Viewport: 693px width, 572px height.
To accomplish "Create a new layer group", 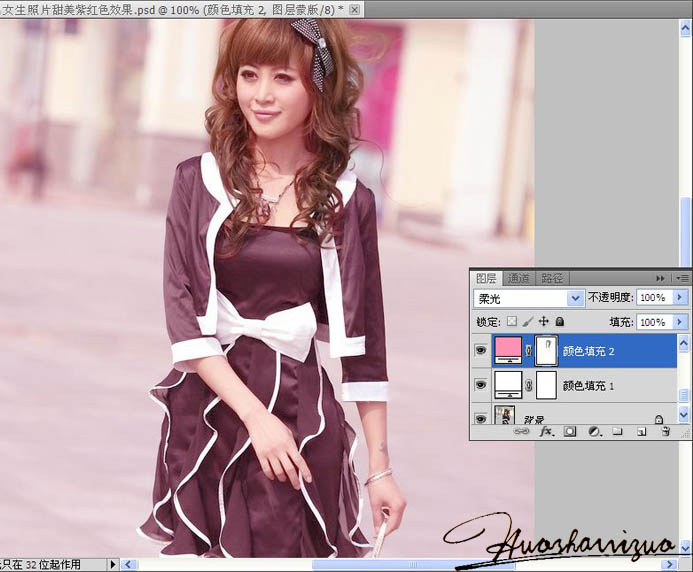I will (x=617, y=432).
